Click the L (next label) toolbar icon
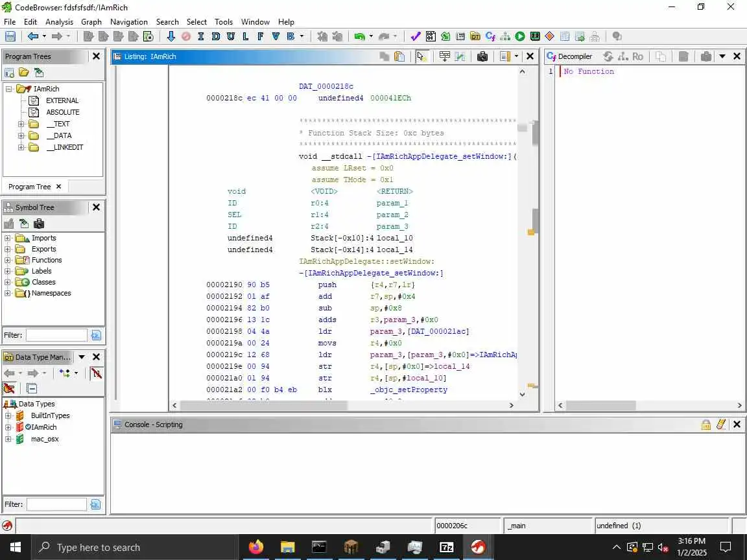Viewport: 747px width, 560px height. 246,36
